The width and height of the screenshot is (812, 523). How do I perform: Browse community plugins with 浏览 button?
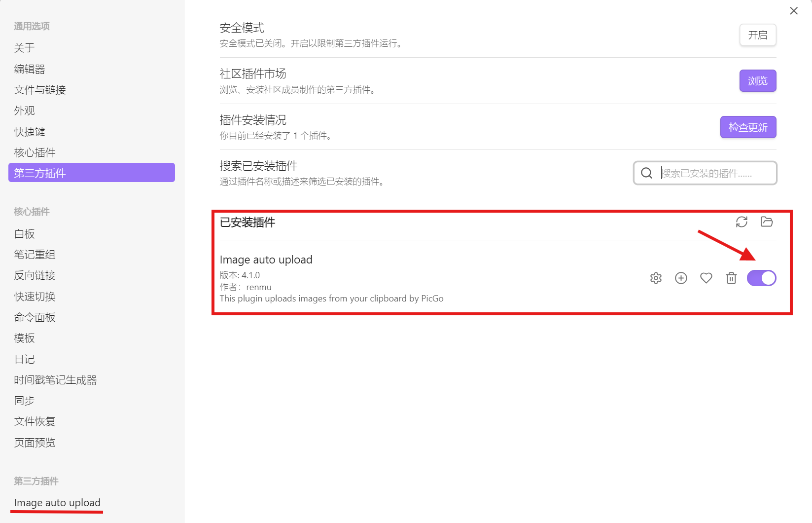[x=758, y=81]
